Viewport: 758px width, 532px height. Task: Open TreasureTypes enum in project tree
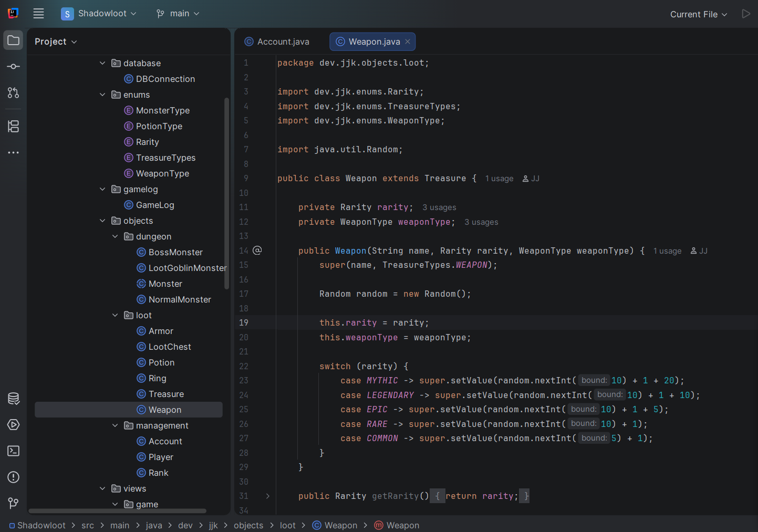[x=160, y=158]
